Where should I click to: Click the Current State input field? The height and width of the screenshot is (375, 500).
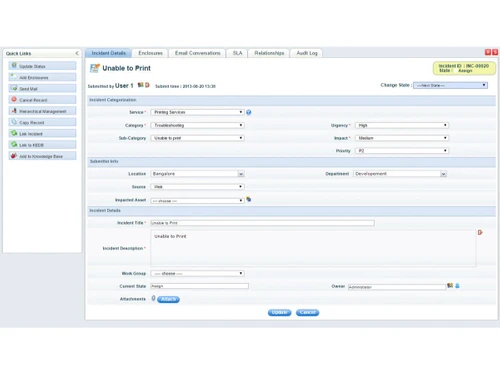199,286
